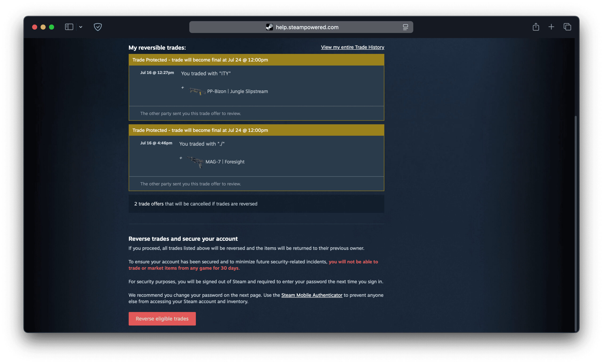Open View my entire Trade History
603x364 pixels.
[x=352, y=47]
